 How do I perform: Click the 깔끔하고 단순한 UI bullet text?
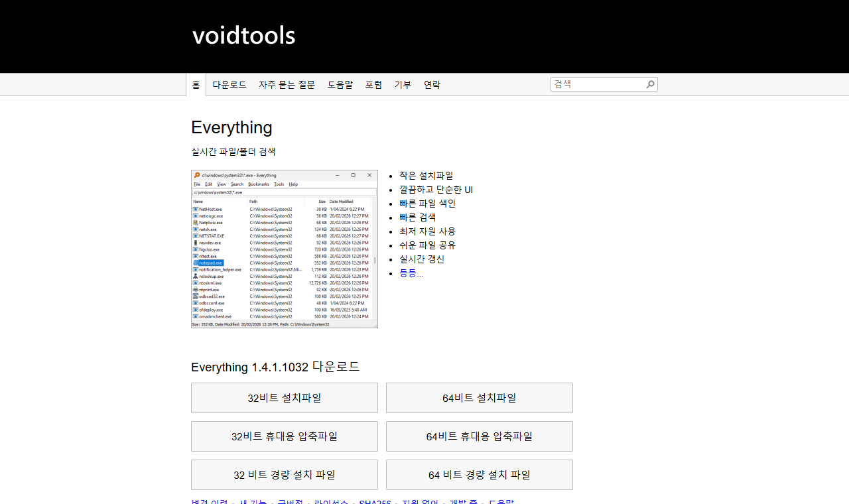tap(436, 190)
